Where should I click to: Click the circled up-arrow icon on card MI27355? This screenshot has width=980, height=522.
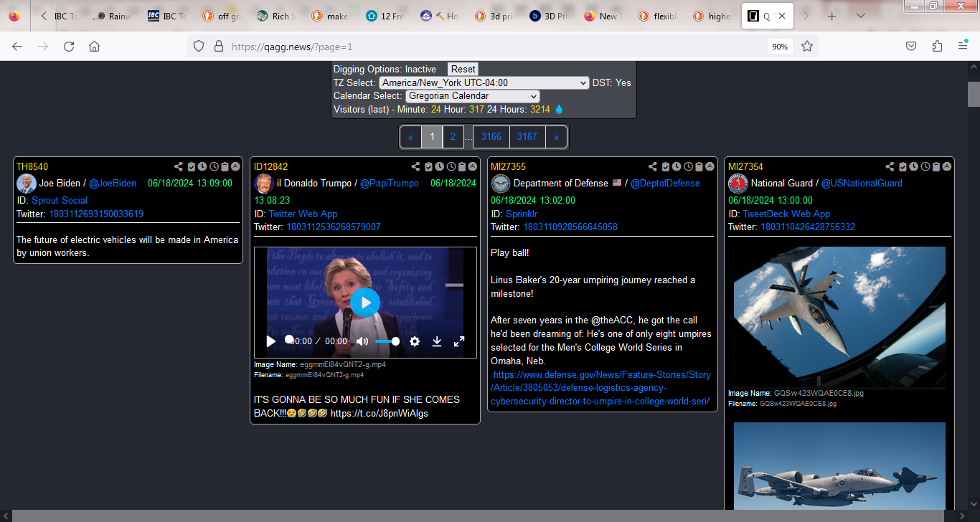(x=710, y=167)
